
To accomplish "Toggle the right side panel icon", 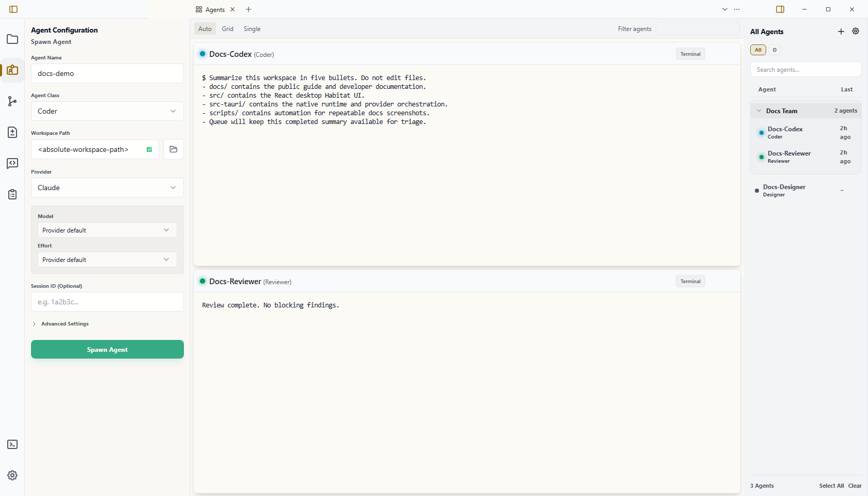I will click(780, 9).
